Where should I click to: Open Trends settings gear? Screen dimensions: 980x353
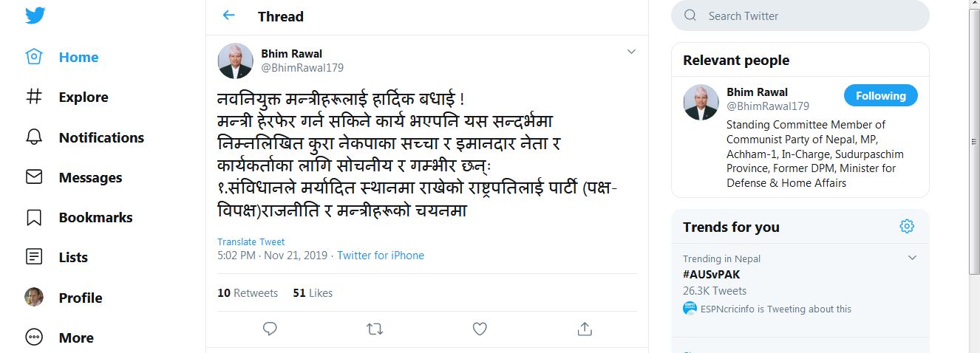907,227
